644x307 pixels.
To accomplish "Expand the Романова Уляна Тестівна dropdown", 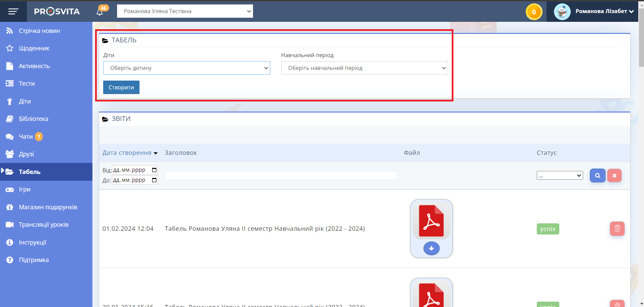I will 185,11.
